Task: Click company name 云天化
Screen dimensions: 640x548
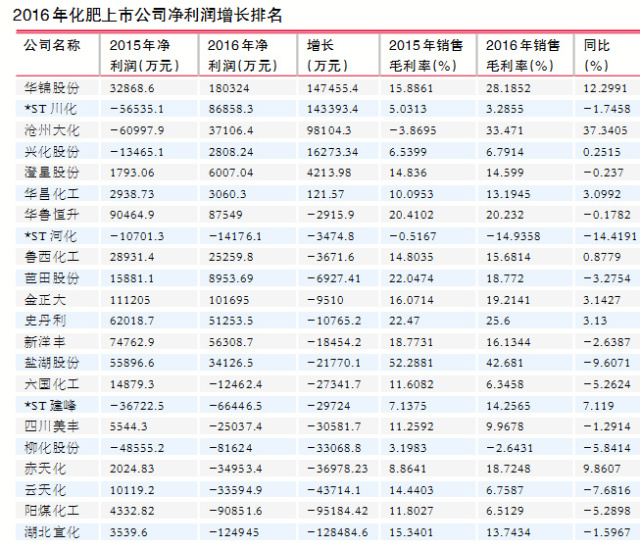Action: click(x=45, y=490)
